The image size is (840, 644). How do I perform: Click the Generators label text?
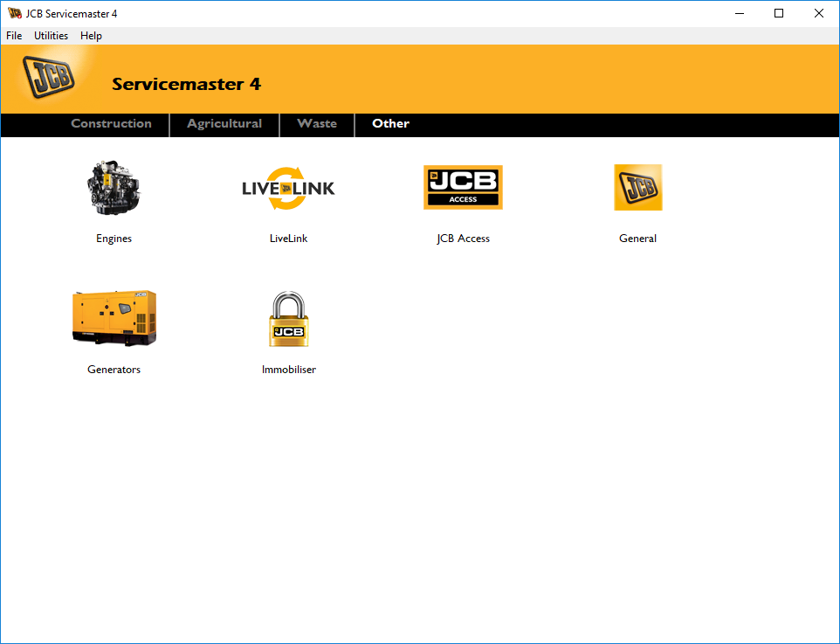tap(114, 370)
